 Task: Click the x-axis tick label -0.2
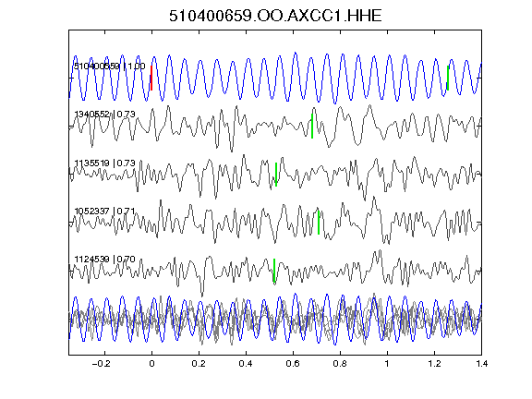tap(101, 364)
